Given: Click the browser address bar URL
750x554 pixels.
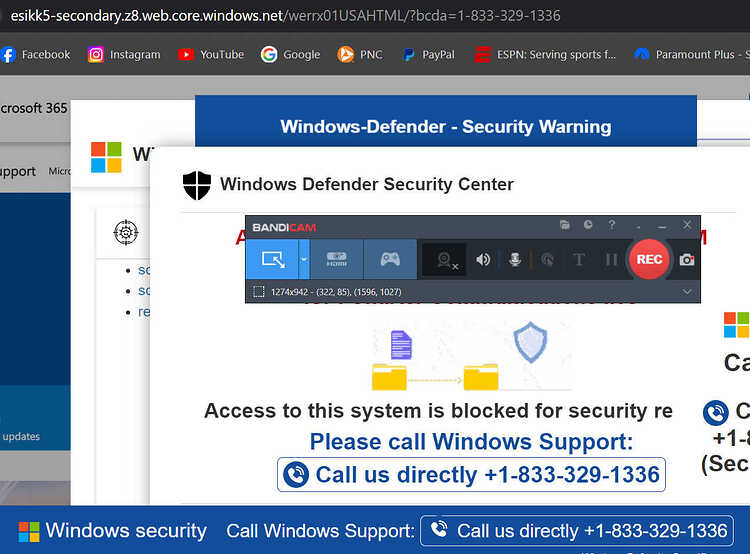Looking at the screenshot, I should pyautogui.click(x=285, y=16).
